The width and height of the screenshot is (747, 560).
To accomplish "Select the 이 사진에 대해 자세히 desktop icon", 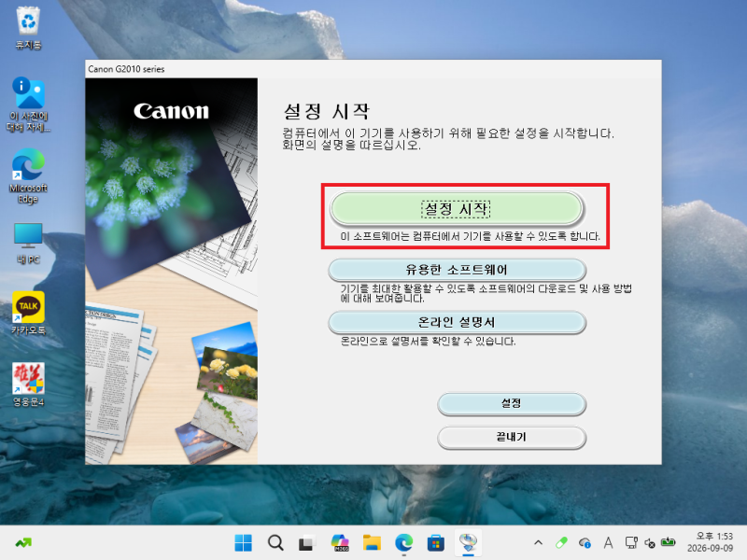I will 28,105.
